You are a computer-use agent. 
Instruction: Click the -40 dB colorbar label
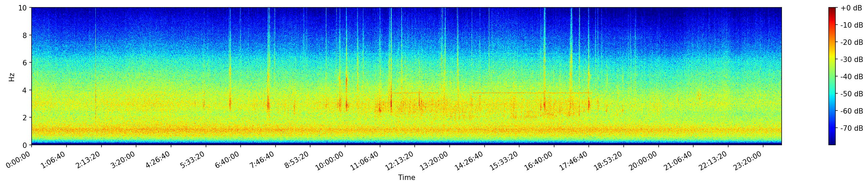pos(851,76)
